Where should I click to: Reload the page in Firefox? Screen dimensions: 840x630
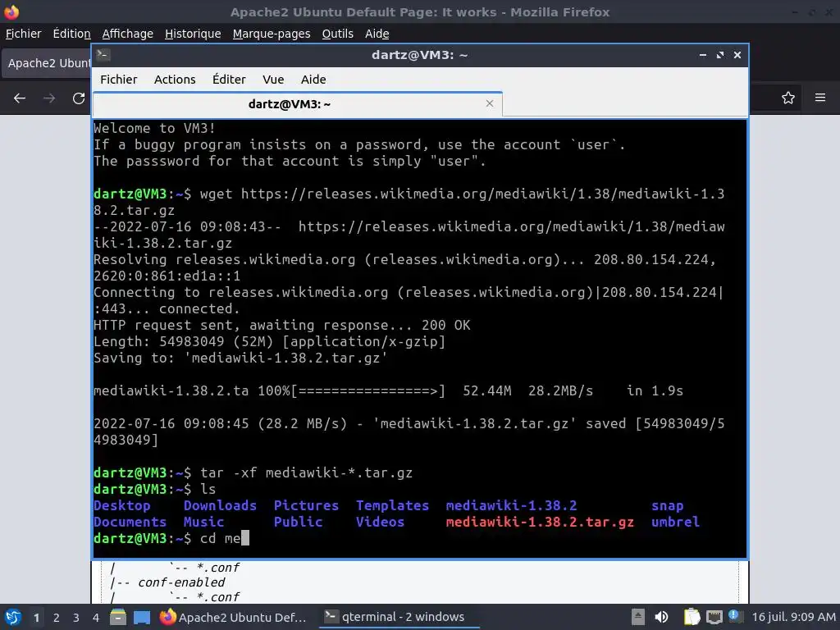pos(79,98)
